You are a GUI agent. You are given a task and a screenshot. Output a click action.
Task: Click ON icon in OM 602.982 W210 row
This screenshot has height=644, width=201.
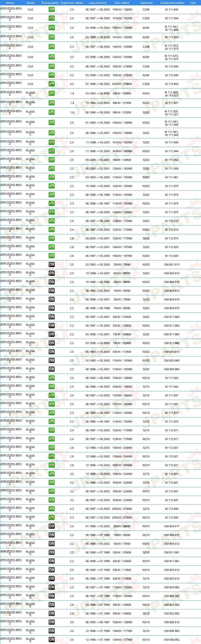(52, 605)
